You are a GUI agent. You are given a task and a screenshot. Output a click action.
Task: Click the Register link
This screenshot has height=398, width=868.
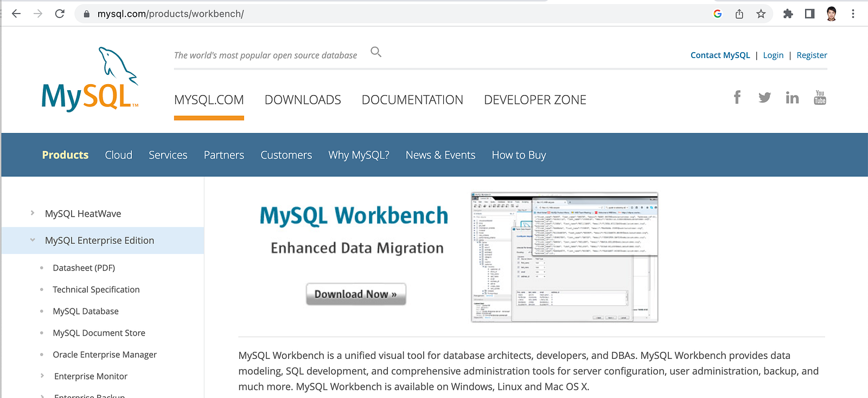pos(812,55)
